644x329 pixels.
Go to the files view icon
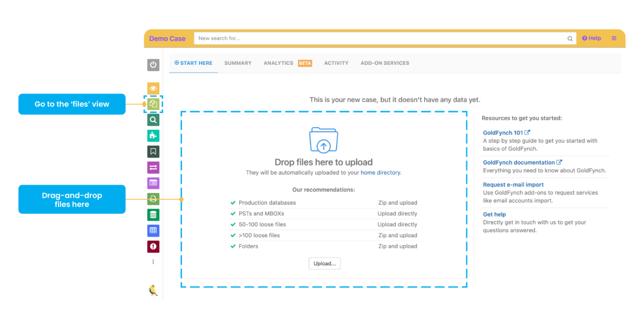coord(153,104)
